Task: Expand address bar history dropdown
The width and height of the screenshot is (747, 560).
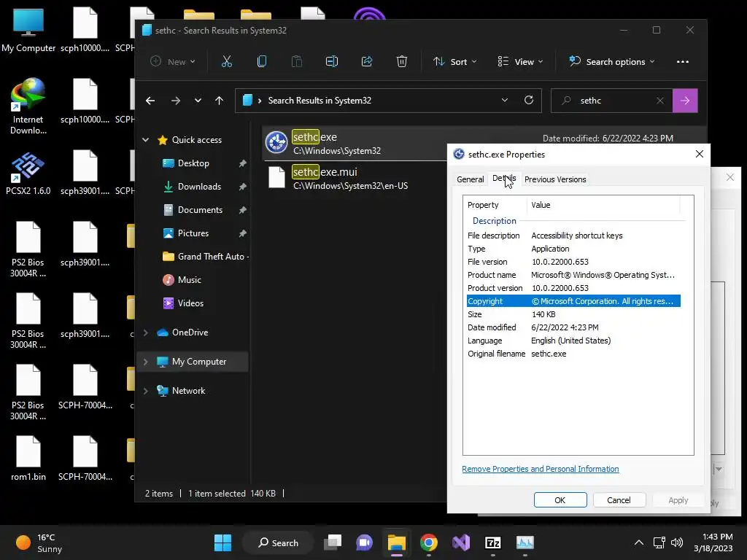Action: coord(505,100)
